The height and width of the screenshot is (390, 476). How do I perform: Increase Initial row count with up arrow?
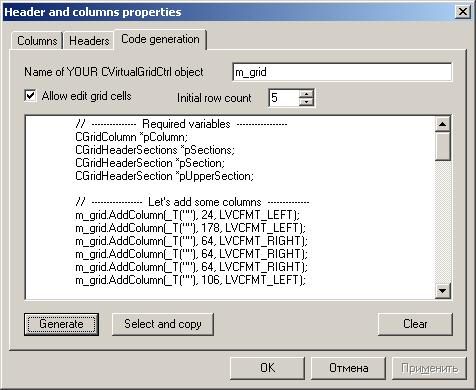[x=306, y=94]
